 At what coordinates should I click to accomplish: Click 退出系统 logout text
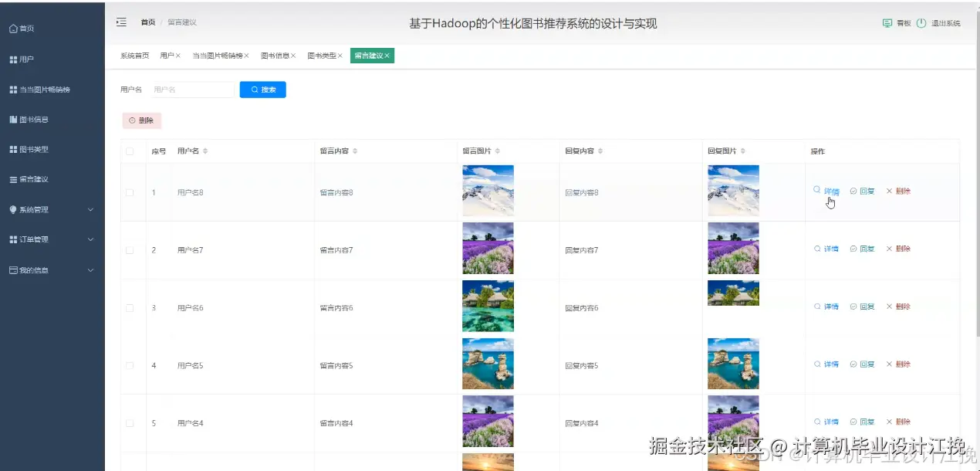pos(945,23)
